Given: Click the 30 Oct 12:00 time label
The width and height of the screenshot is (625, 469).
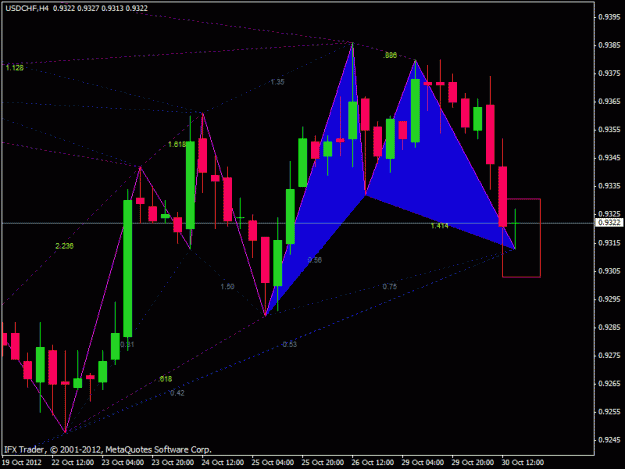Looking at the screenshot, I should [x=522, y=462].
